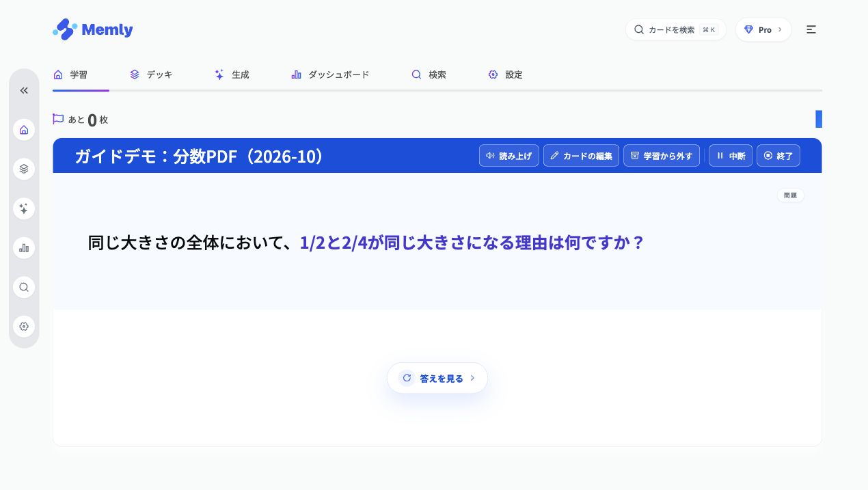Screen dimensions: 868x490
Task: Switch to the 生成 tab
Action: (x=232, y=74)
